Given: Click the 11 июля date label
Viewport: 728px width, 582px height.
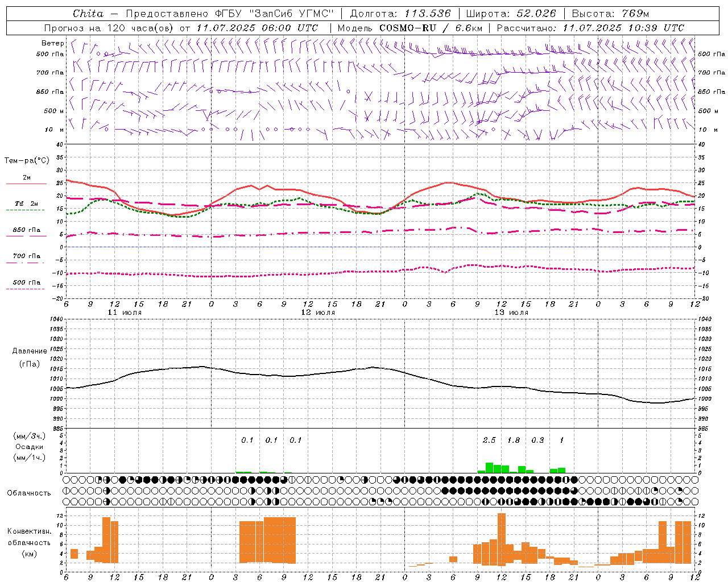Looking at the screenshot, I should pos(125,313).
